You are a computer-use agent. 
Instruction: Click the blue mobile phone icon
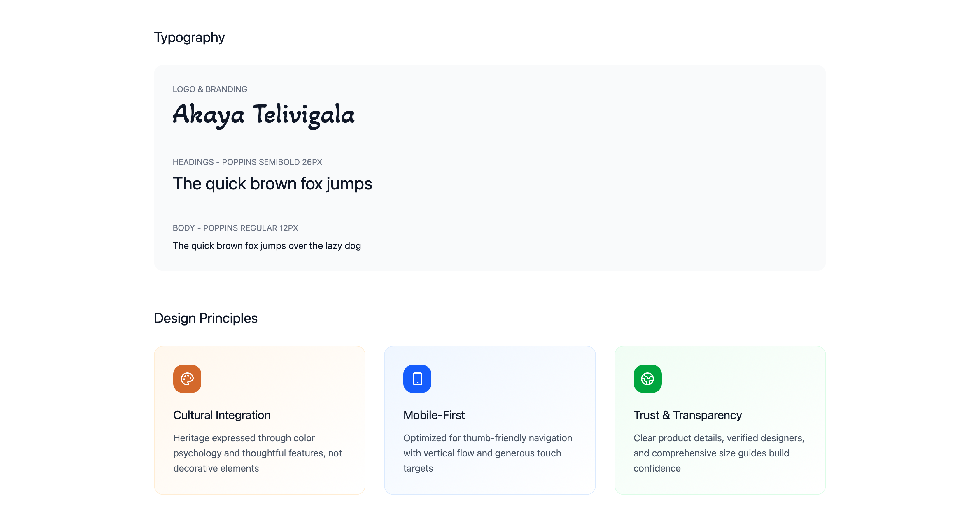417,379
